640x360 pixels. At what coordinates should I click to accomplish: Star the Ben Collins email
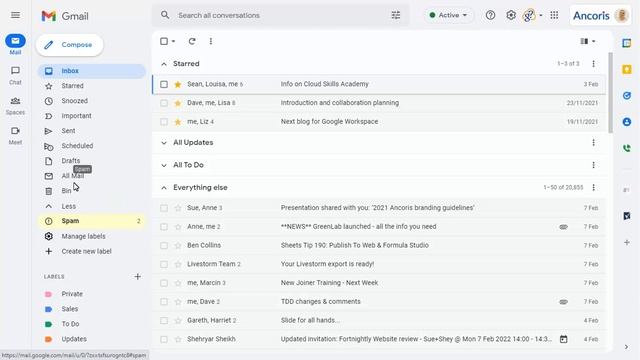point(178,245)
